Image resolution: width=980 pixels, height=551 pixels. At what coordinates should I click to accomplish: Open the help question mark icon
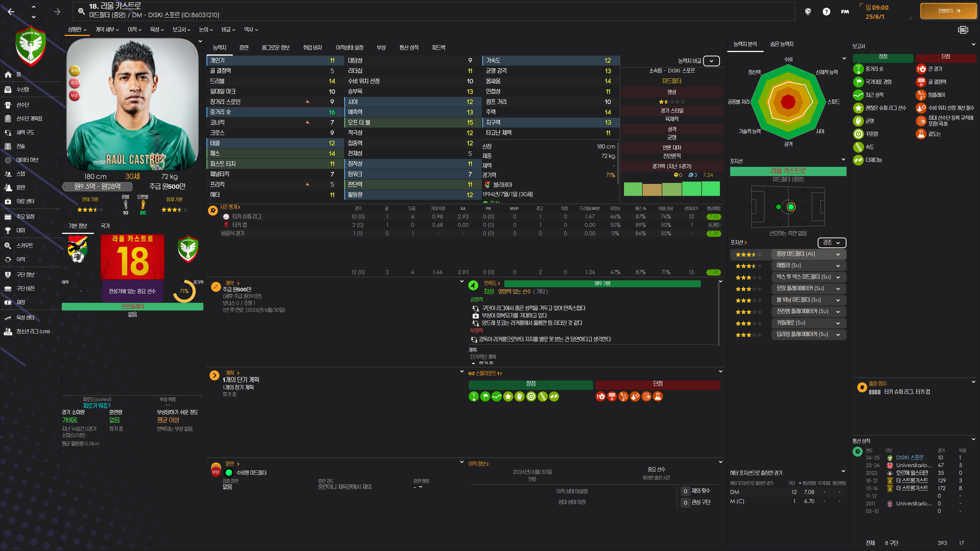click(x=826, y=12)
